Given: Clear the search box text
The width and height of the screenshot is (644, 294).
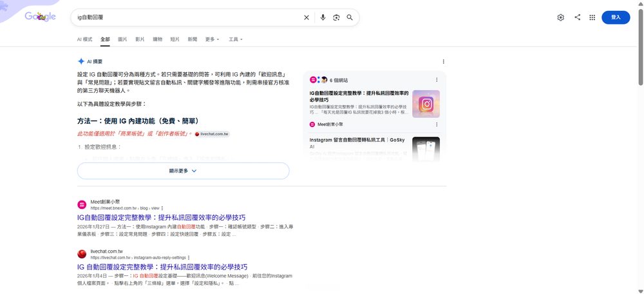Looking at the screenshot, I should [x=307, y=17].
